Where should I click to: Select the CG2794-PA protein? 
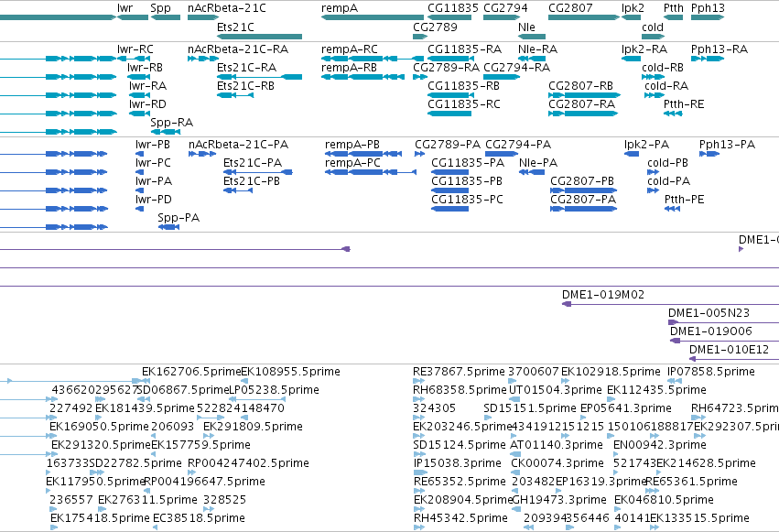(502, 154)
